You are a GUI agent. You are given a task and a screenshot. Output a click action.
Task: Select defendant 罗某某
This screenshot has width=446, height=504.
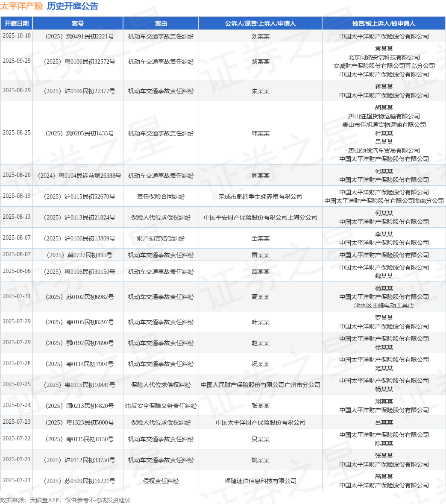(384, 318)
